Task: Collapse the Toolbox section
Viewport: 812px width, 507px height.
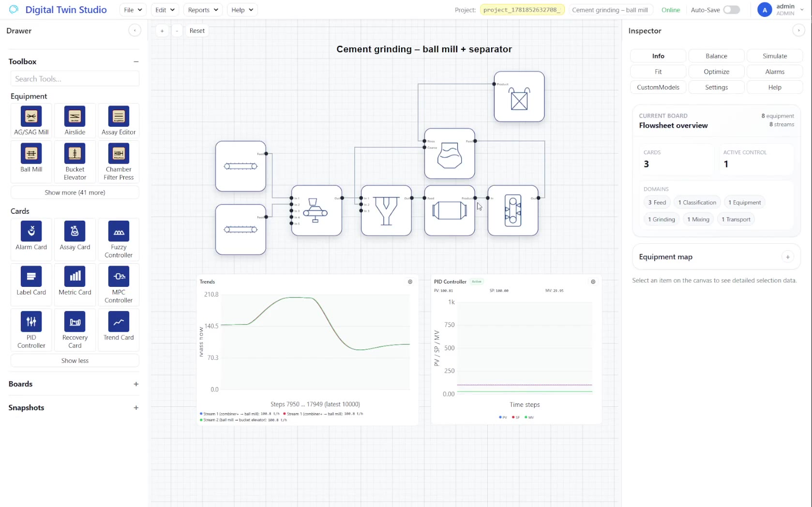Action: tap(136, 61)
